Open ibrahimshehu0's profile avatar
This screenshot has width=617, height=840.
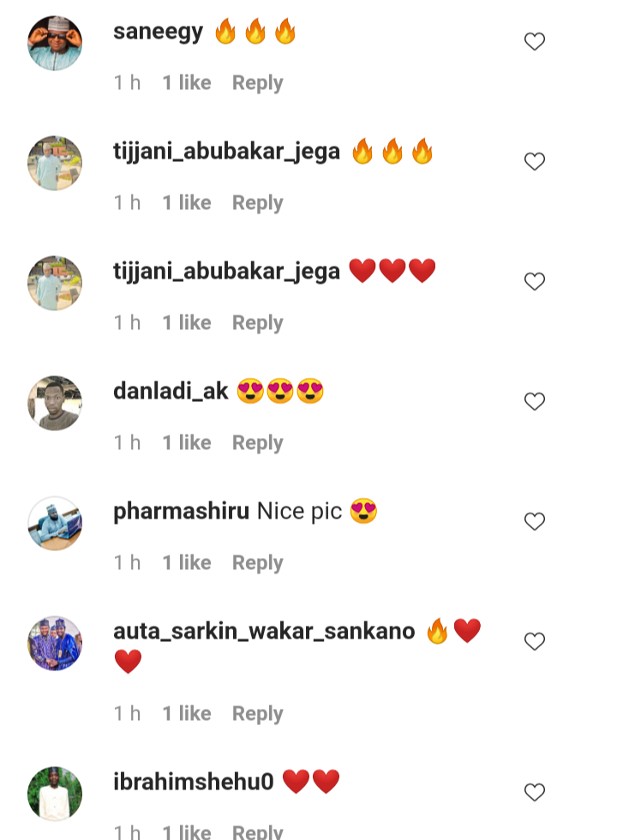point(55,794)
